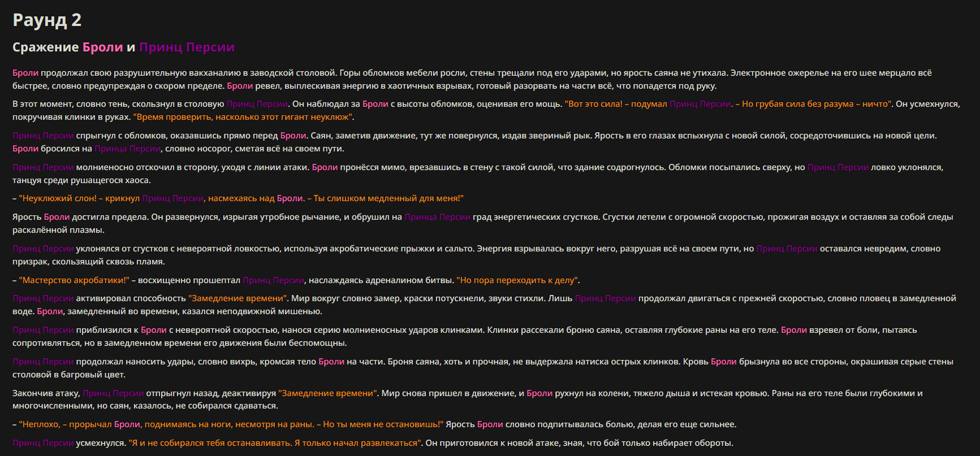This screenshot has width=980, height=456.
Task: Click "Броли" before "пронёсся мимо, врезавшись в стену"
Action: (325, 167)
